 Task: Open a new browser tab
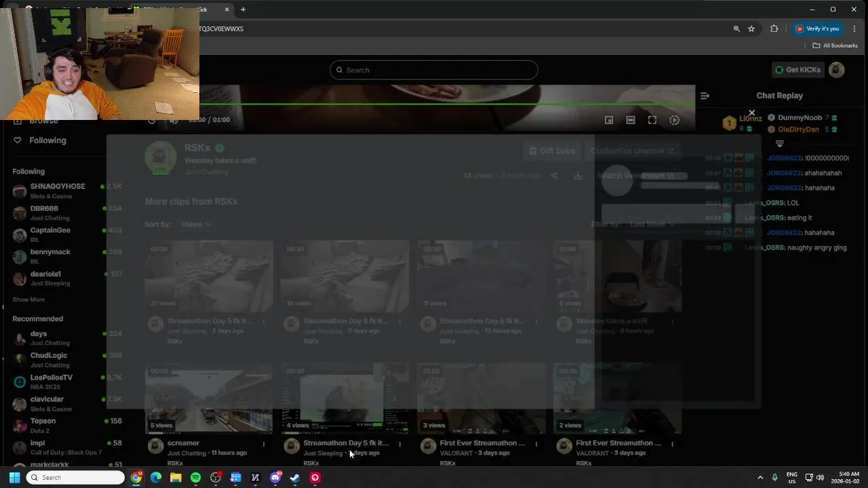[243, 9]
